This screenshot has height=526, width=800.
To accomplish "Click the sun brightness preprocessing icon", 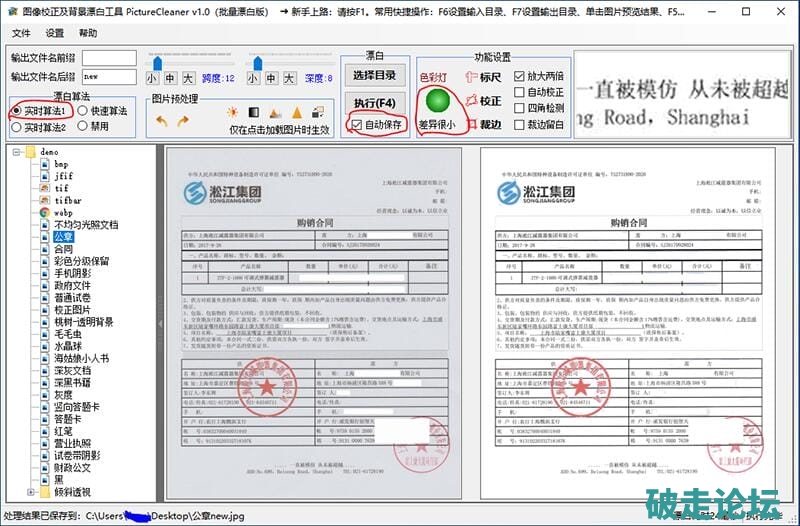I will [233, 114].
